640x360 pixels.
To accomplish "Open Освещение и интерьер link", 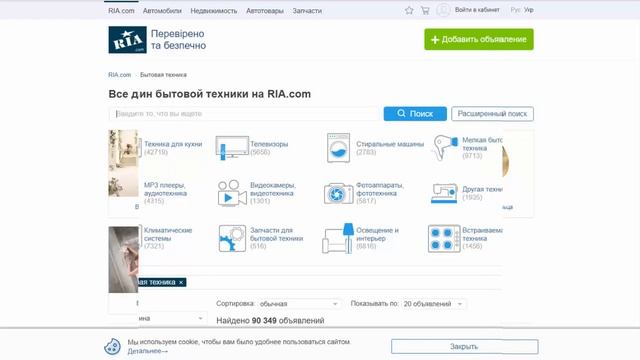I will tap(377, 234).
